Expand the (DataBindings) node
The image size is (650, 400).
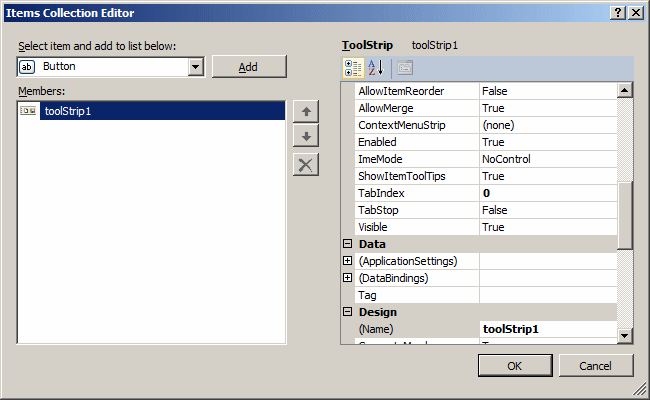coord(347,278)
